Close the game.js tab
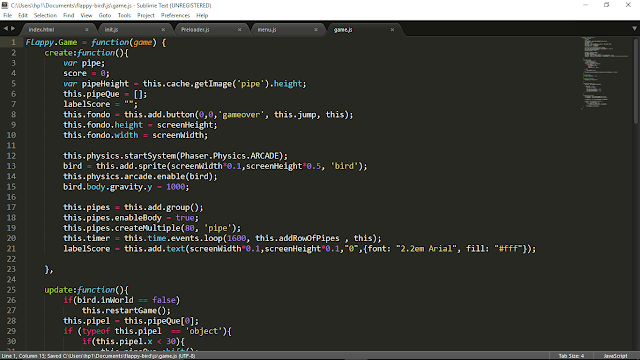Screen dimensions: 640x360 pos(392,30)
